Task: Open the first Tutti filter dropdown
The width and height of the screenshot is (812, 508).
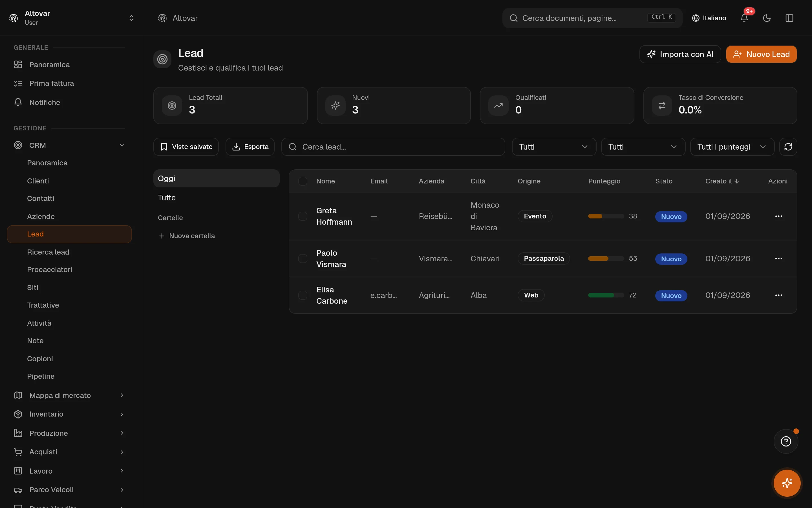Action: click(x=554, y=147)
